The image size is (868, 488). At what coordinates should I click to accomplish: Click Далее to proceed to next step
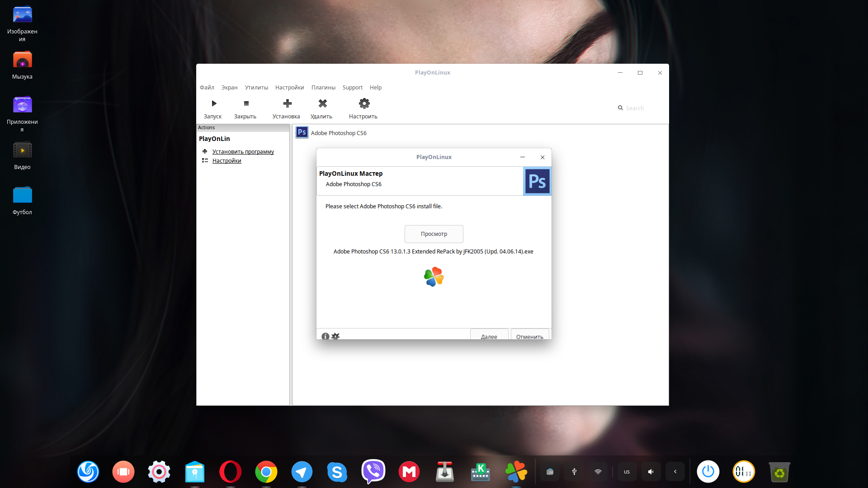pyautogui.click(x=489, y=336)
